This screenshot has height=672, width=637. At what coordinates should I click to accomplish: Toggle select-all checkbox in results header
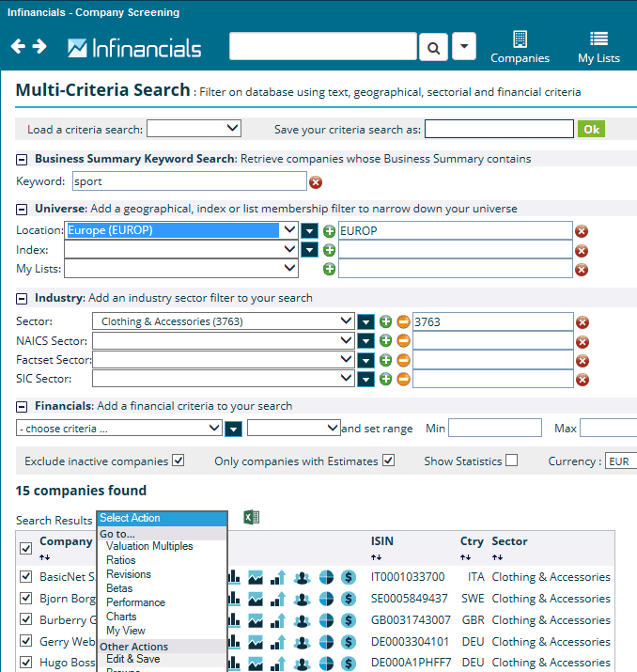pos(25,549)
